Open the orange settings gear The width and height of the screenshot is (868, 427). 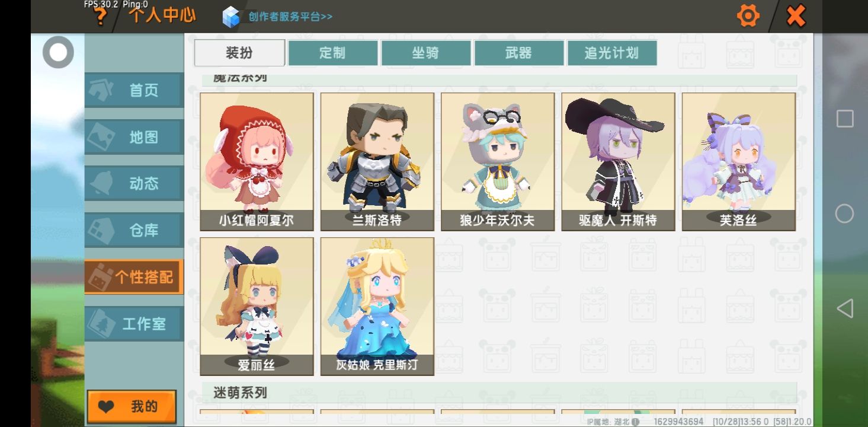[x=748, y=16]
